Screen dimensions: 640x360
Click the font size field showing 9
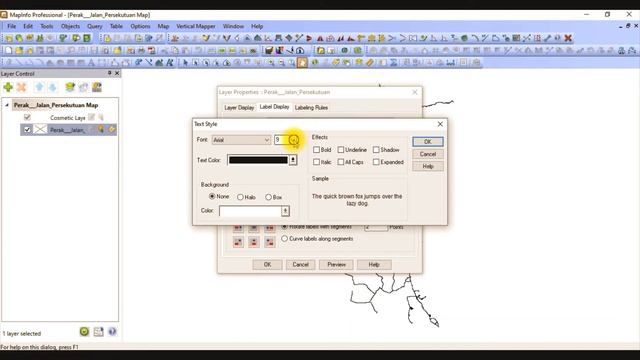pyautogui.click(x=282, y=140)
